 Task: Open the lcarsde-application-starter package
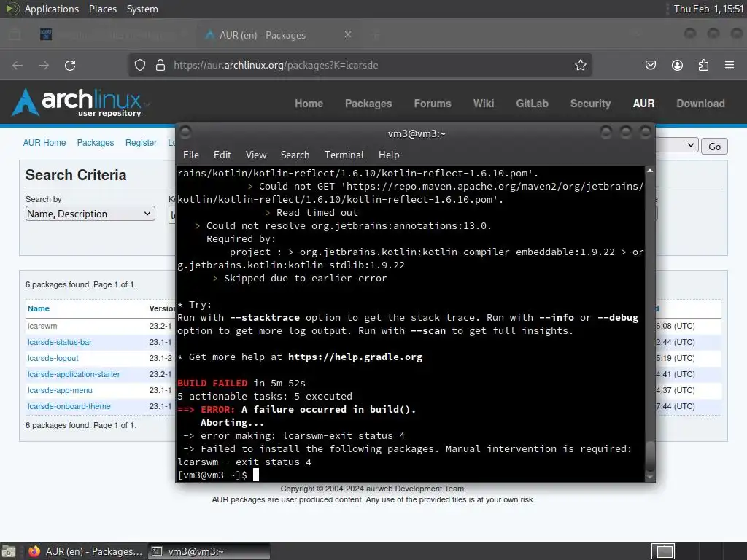pos(74,374)
